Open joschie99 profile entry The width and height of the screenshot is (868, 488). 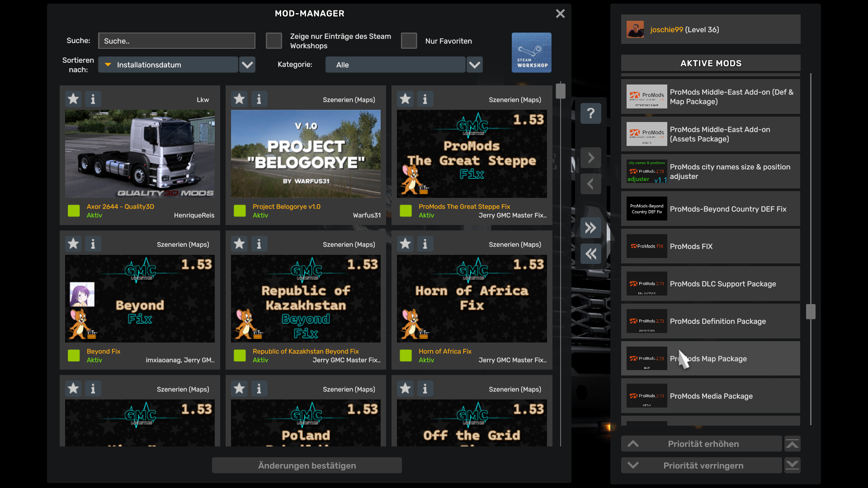click(x=711, y=29)
